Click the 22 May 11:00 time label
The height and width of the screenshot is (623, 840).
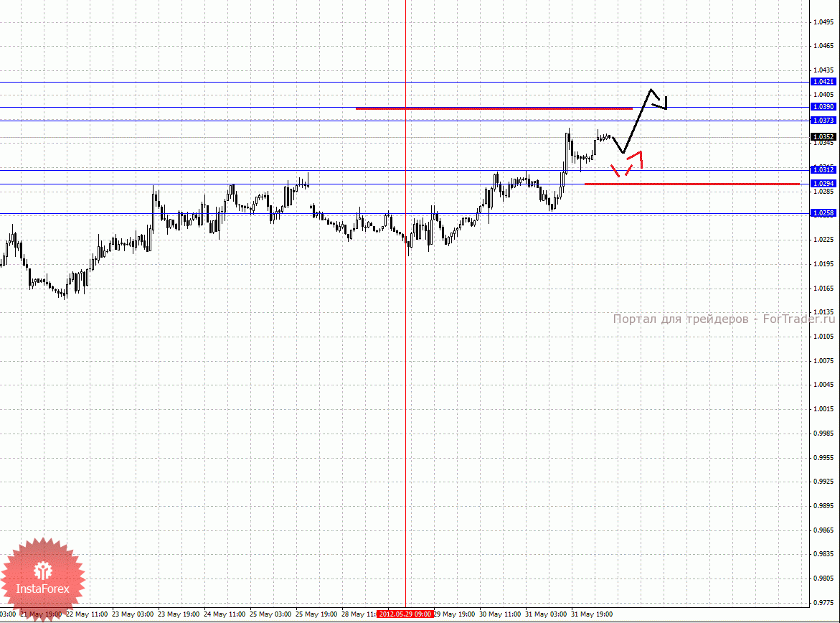coord(87,614)
